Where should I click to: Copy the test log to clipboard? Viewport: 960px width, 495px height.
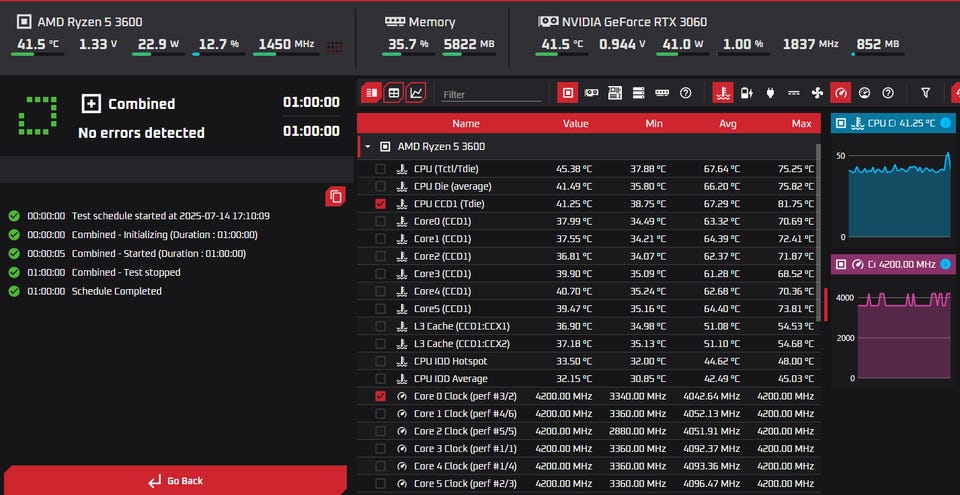tap(335, 197)
